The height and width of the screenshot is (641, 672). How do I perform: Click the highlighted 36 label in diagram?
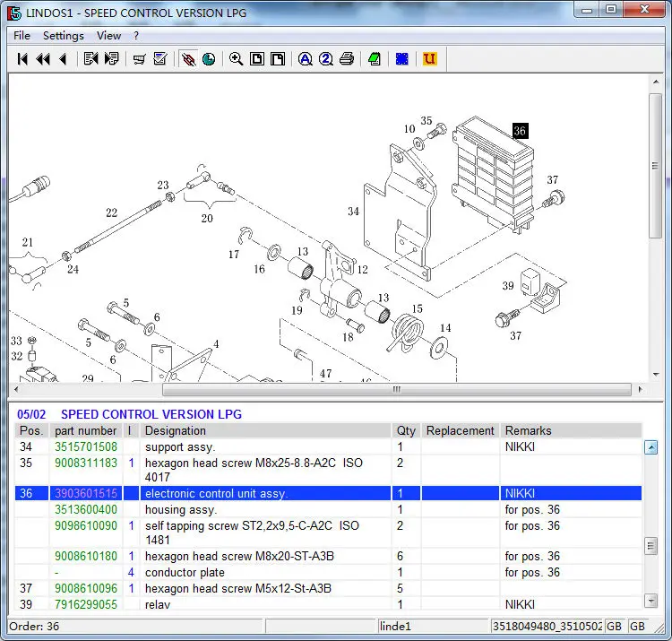tap(521, 131)
